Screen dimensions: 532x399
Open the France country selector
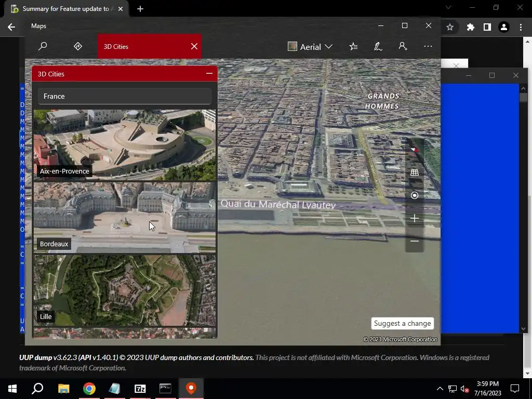[125, 96]
